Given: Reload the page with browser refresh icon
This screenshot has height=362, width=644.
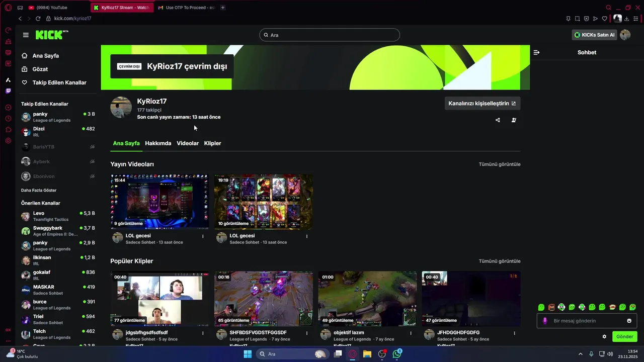Looking at the screenshot, I should tap(38, 19).
